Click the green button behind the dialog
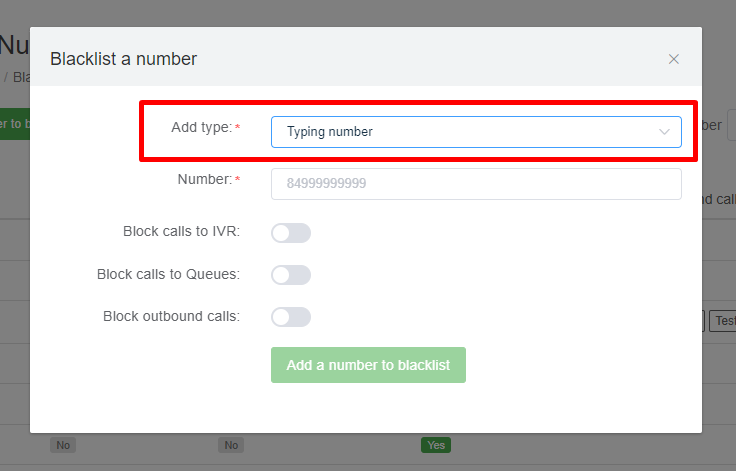The image size is (736, 471). 14,124
